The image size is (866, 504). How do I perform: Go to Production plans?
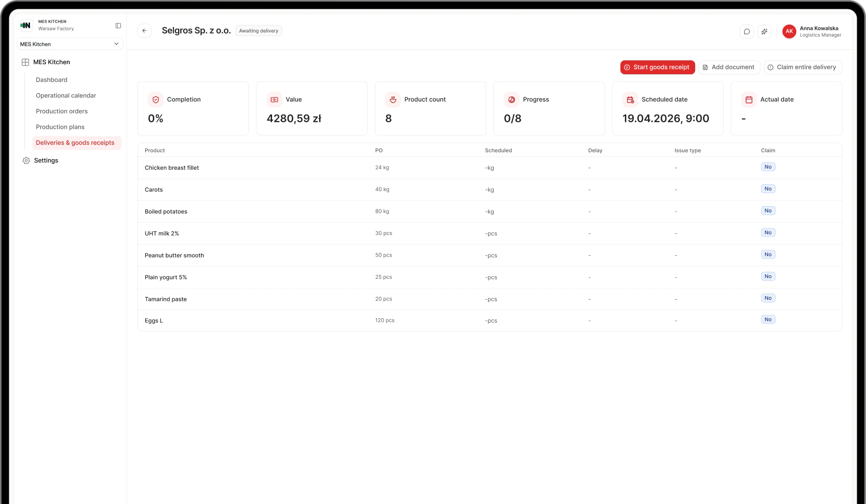click(x=60, y=127)
